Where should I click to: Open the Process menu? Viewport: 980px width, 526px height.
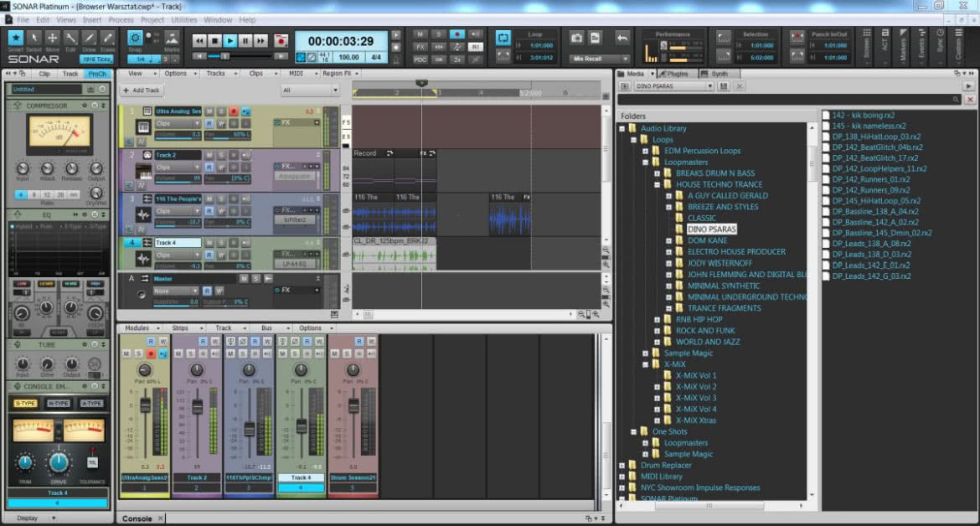point(121,20)
